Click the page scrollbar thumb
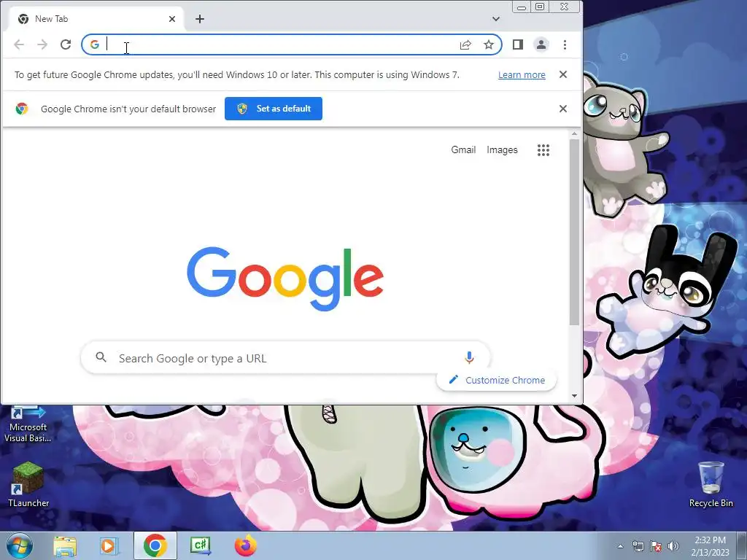Image resolution: width=747 pixels, height=560 pixels. (x=574, y=233)
